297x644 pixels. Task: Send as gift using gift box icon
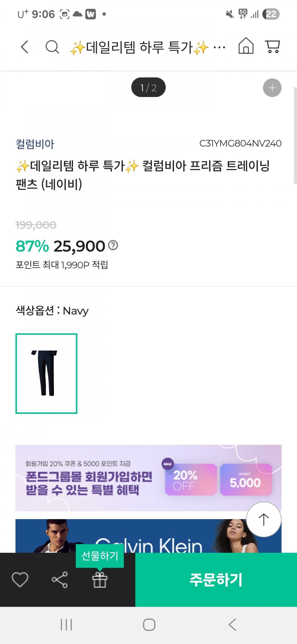coord(100,580)
